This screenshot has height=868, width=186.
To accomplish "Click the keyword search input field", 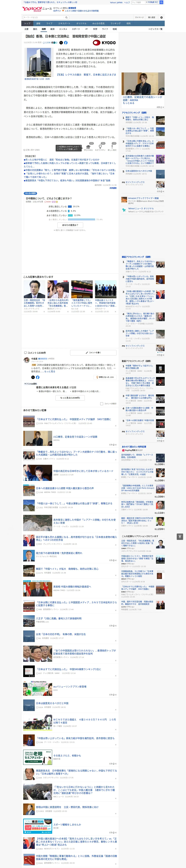I will pyautogui.click(x=44, y=18).
